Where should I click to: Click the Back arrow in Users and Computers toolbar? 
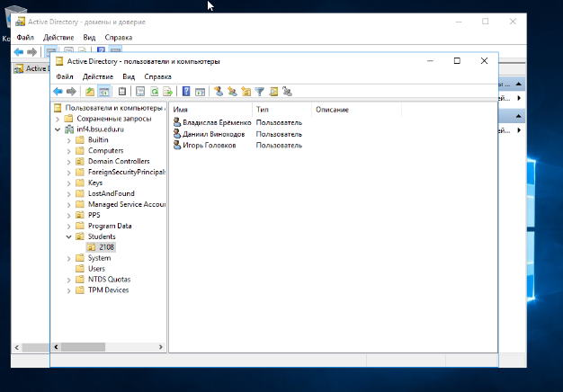58,92
